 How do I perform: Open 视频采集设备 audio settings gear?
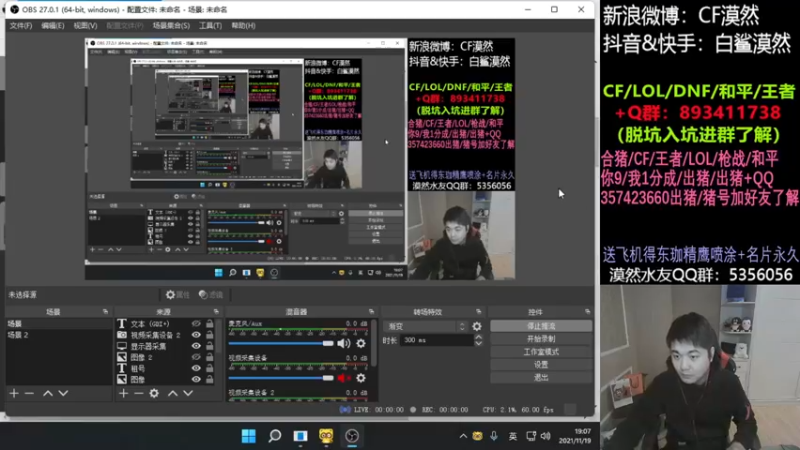(361, 378)
